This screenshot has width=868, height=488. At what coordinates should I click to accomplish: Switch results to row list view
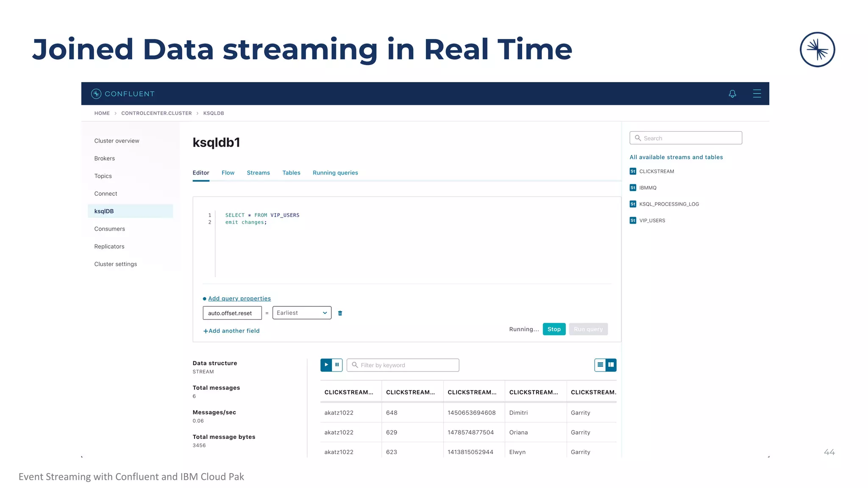(600, 365)
